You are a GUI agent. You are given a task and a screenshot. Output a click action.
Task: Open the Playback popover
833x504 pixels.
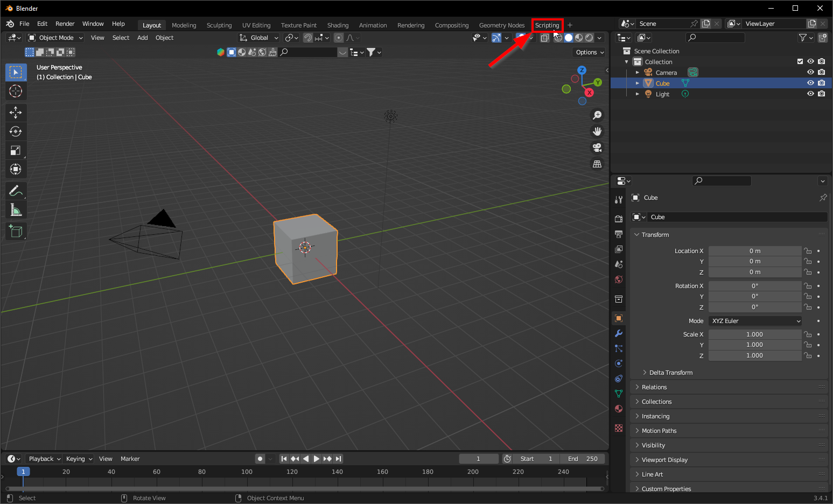tap(44, 459)
